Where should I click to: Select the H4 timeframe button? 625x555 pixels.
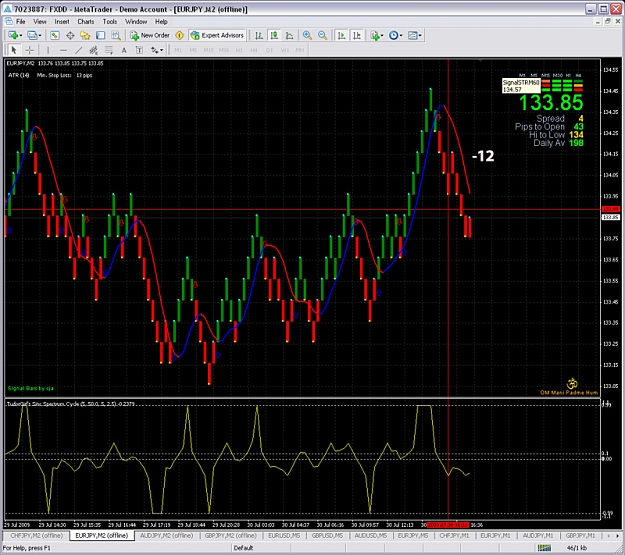point(254,50)
